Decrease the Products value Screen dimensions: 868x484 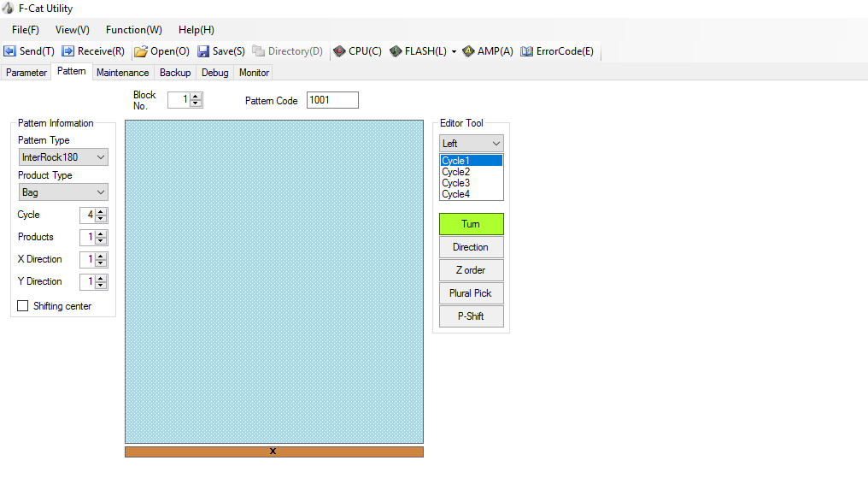(x=101, y=241)
